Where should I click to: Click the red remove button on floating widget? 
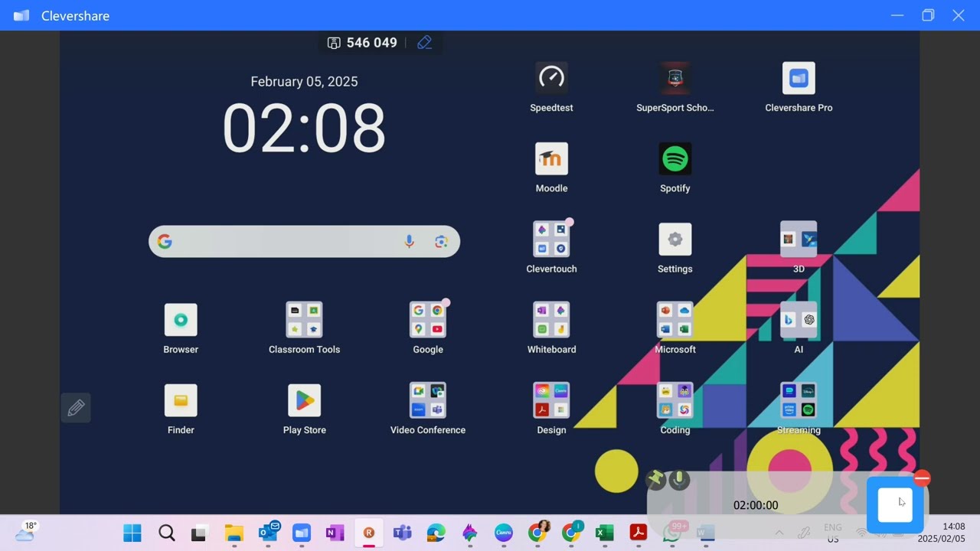click(x=922, y=479)
